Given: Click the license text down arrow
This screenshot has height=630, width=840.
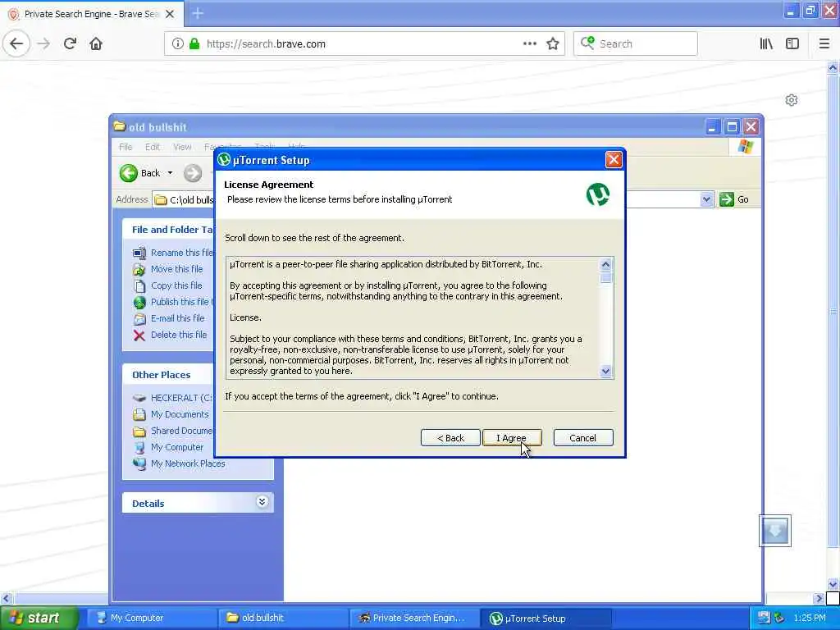Looking at the screenshot, I should 606,371.
